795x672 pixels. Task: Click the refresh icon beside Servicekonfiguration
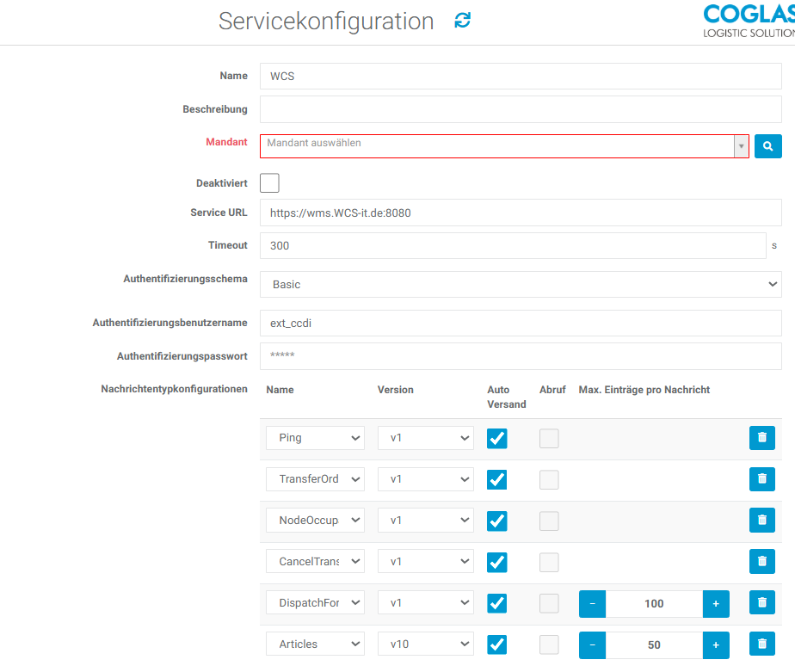(463, 21)
